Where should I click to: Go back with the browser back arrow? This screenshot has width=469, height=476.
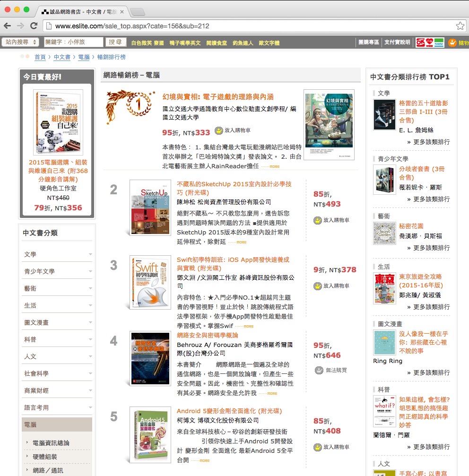tap(8, 26)
